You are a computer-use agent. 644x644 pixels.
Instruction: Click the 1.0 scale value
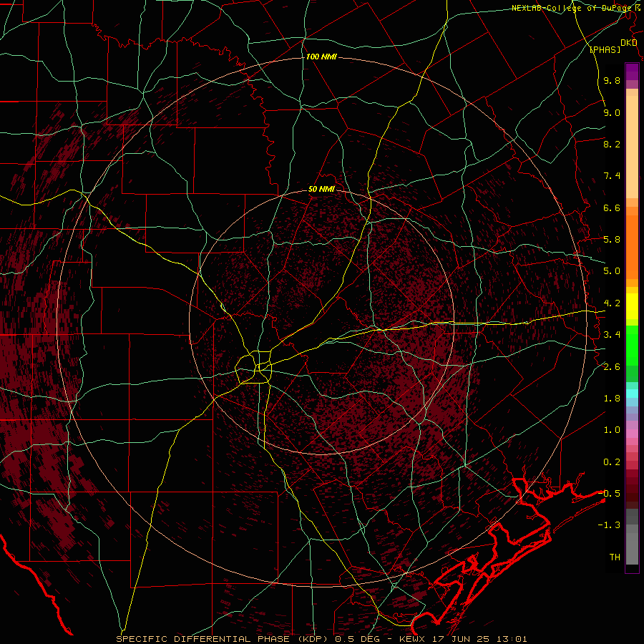pos(612,430)
